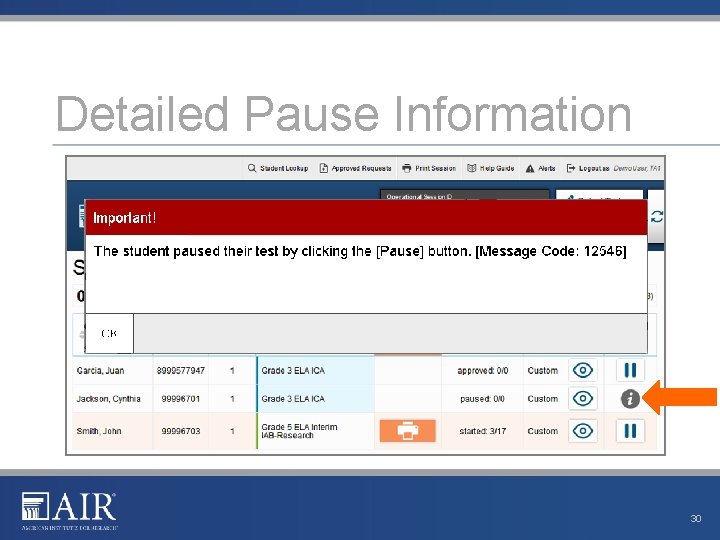The image size is (720, 540).
Task: Select student name Garcia, Juan
Action: pos(101,371)
